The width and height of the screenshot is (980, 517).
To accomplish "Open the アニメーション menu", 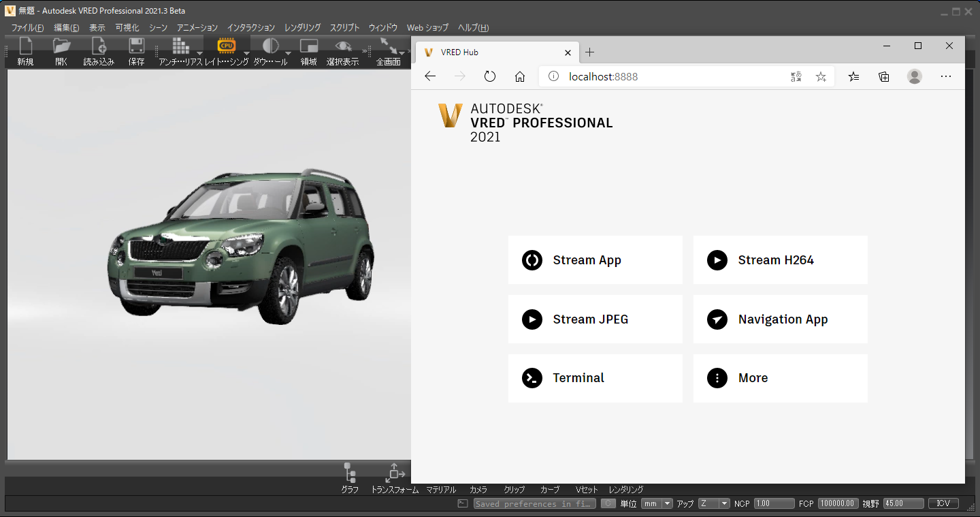I will (x=197, y=28).
